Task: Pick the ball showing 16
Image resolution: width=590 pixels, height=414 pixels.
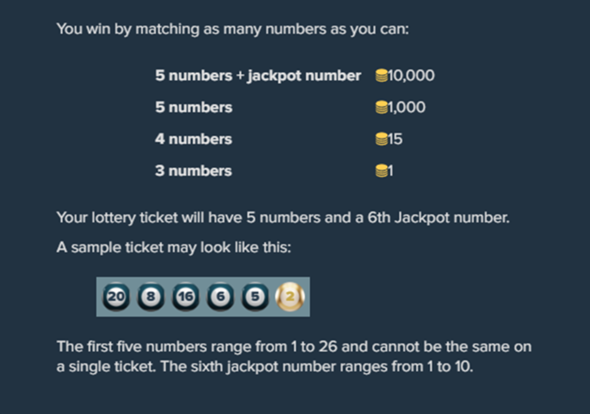Action: tap(186, 297)
